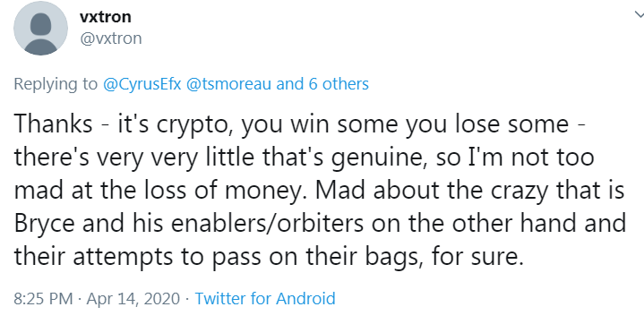This screenshot has height=324, width=644.
Task: Open the vxtron display name profile
Action: pyautogui.click(x=106, y=17)
